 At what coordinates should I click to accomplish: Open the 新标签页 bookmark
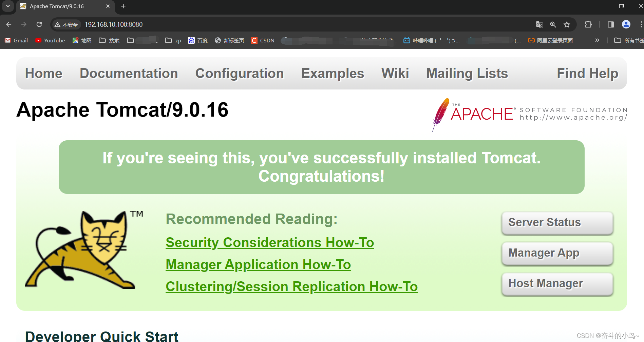pos(229,40)
